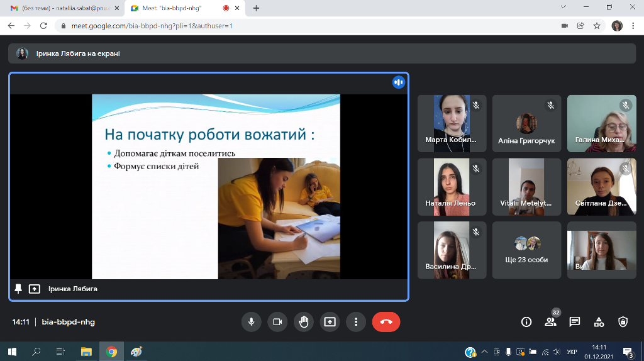Open the three-dot more options menu
Image resolution: width=644 pixels, height=361 pixels.
(356, 322)
